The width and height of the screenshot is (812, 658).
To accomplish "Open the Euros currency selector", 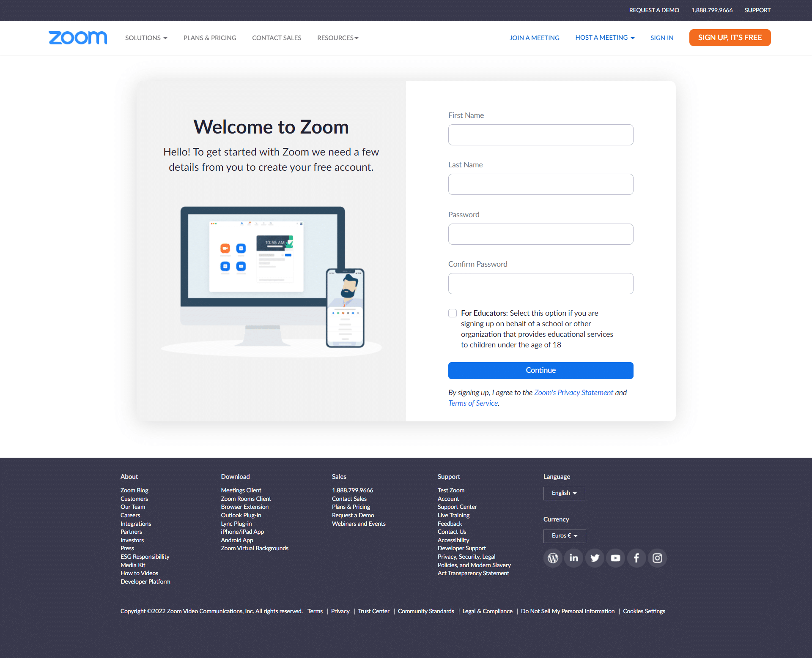I will [565, 536].
